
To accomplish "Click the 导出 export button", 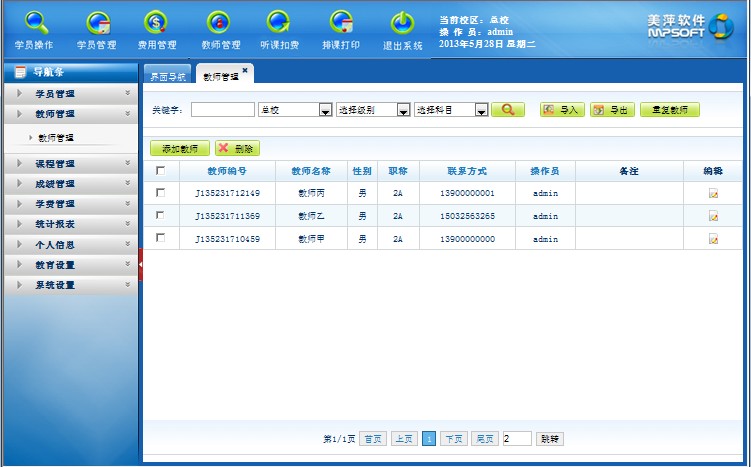I will point(612,110).
